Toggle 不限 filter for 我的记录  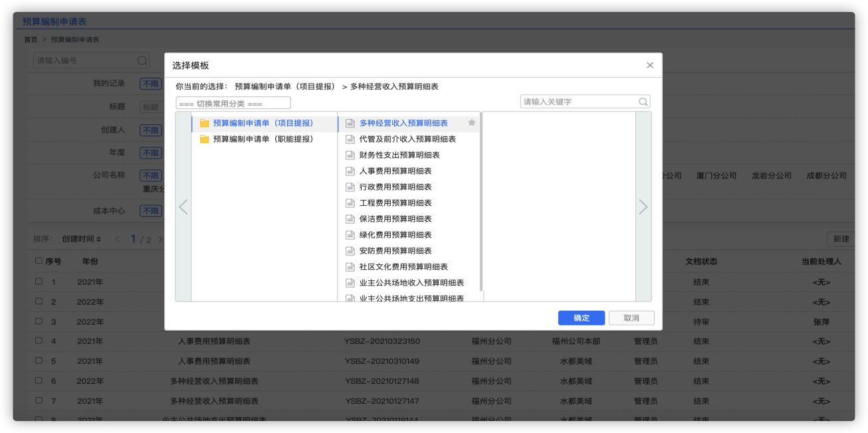[x=150, y=84]
